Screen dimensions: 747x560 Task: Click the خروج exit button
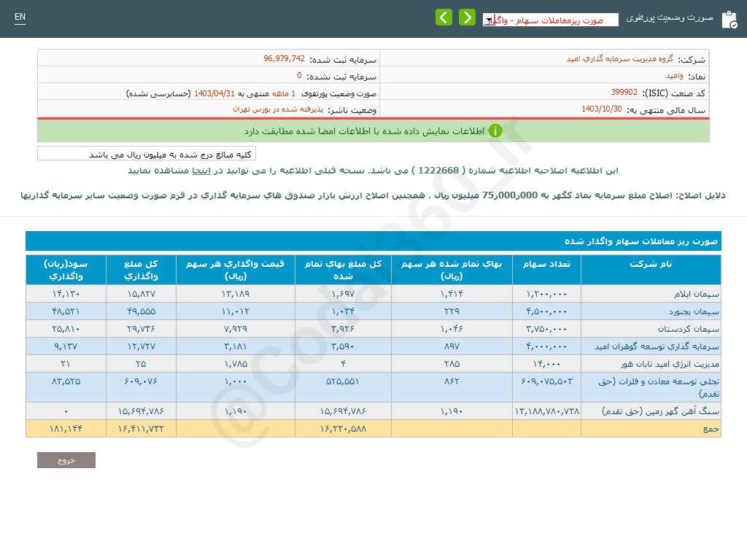coord(66,460)
